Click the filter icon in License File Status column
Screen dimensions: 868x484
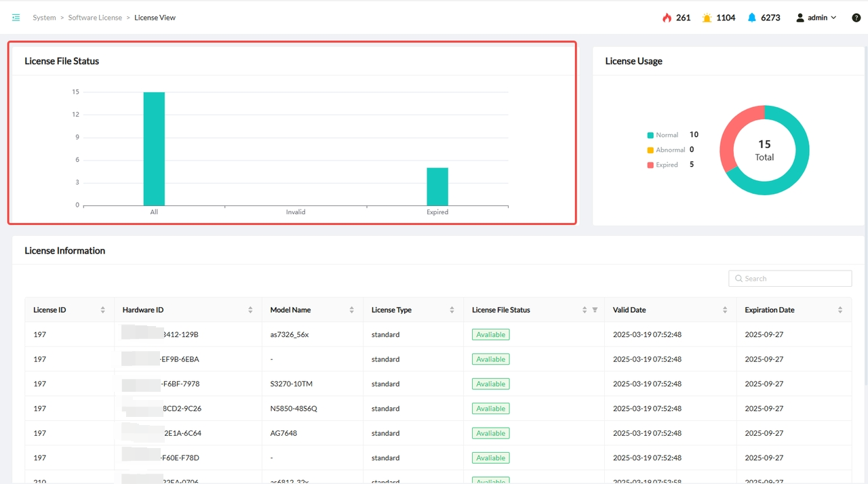tap(595, 310)
